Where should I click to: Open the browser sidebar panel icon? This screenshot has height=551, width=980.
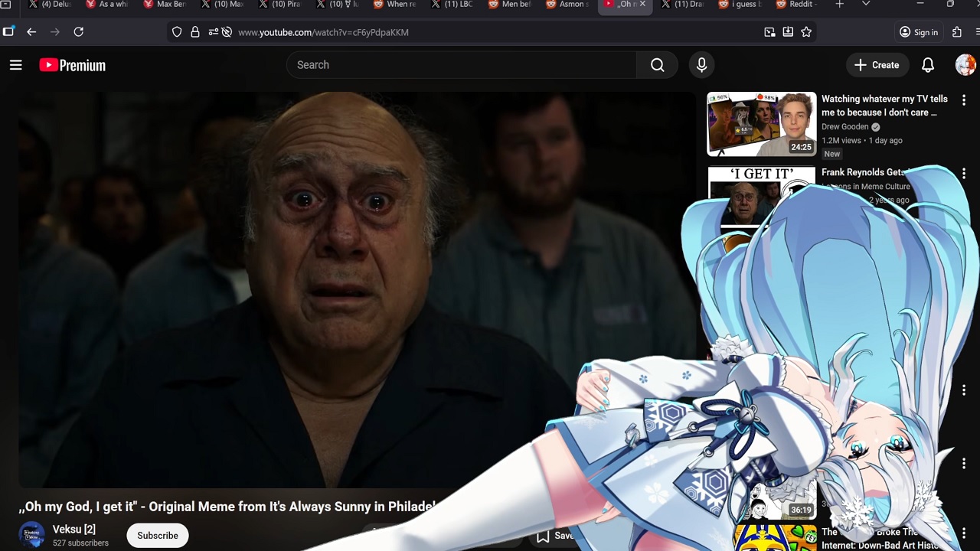point(8,32)
